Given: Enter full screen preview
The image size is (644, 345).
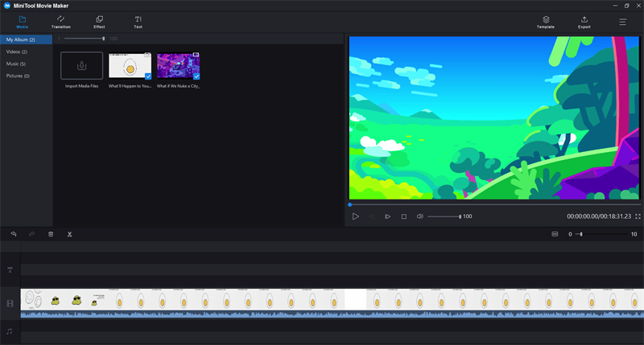Looking at the screenshot, I should tap(638, 216).
